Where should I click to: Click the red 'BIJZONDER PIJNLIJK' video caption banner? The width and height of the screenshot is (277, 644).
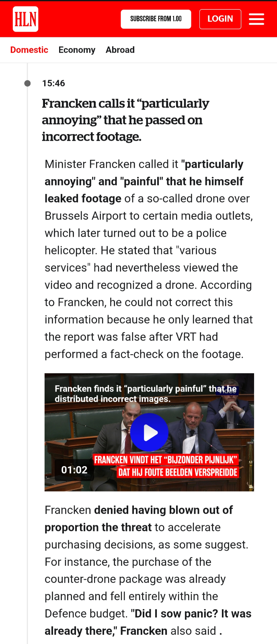click(x=166, y=466)
